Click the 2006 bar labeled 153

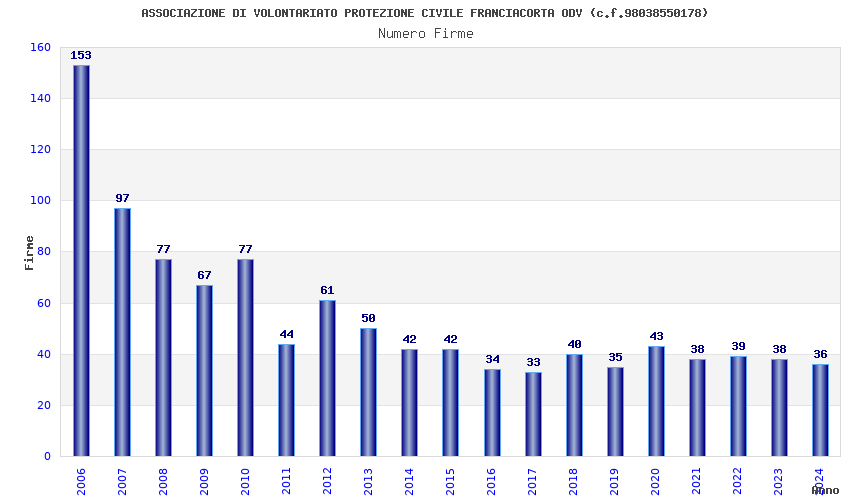[x=81, y=260]
